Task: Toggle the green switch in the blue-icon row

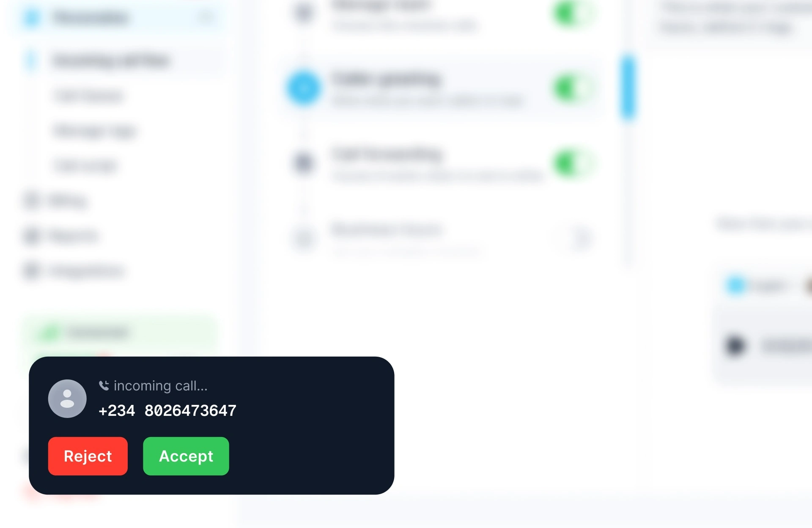Action: [573, 88]
